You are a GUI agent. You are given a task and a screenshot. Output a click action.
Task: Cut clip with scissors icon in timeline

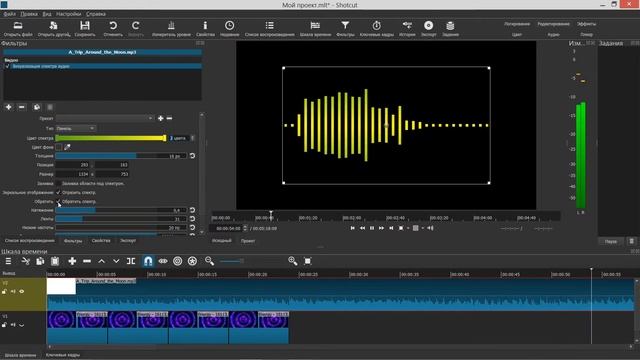tap(26, 261)
